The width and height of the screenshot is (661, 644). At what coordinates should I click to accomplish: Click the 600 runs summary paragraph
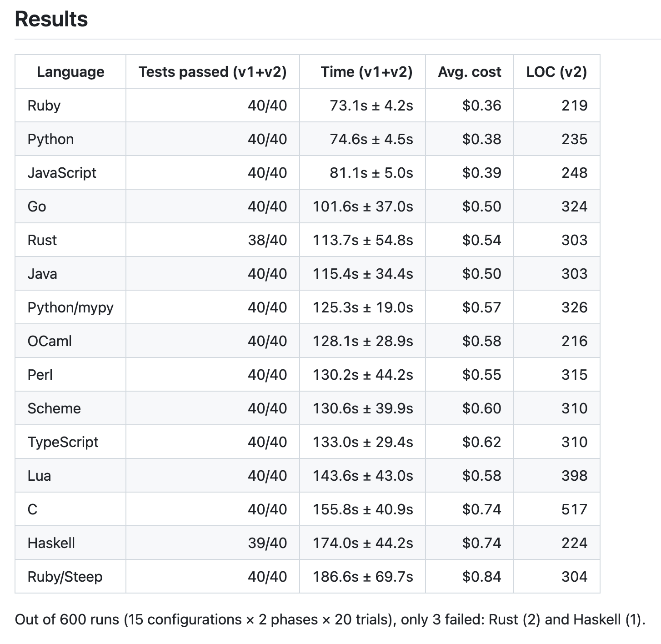(330, 619)
